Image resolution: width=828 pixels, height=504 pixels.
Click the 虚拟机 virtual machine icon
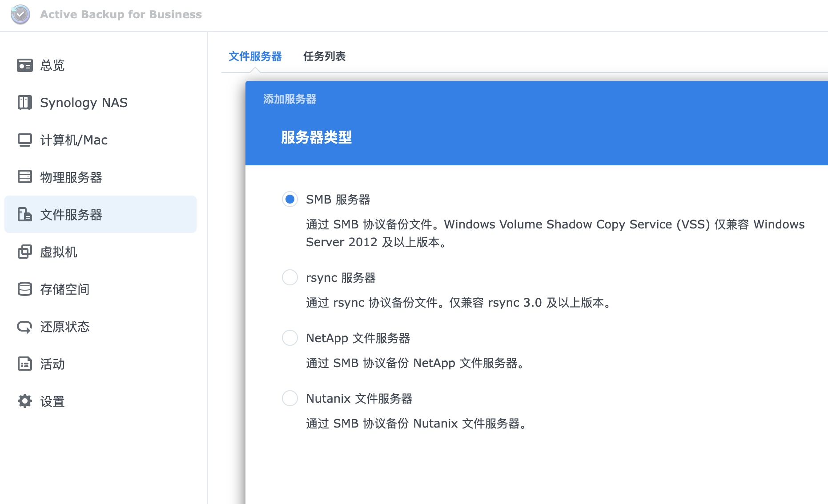tap(25, 252)
